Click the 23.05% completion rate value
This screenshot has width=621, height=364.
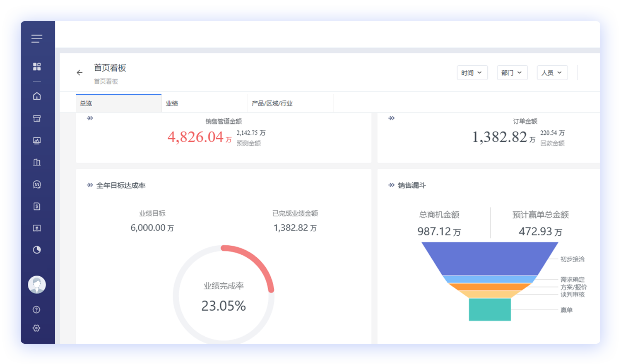[224, 306]
